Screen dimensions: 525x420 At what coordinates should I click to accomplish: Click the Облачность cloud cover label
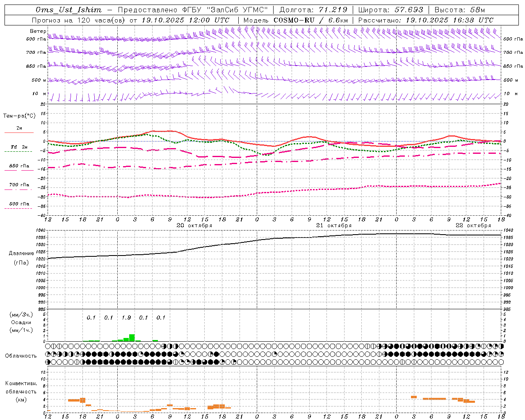tap(21, 356)
